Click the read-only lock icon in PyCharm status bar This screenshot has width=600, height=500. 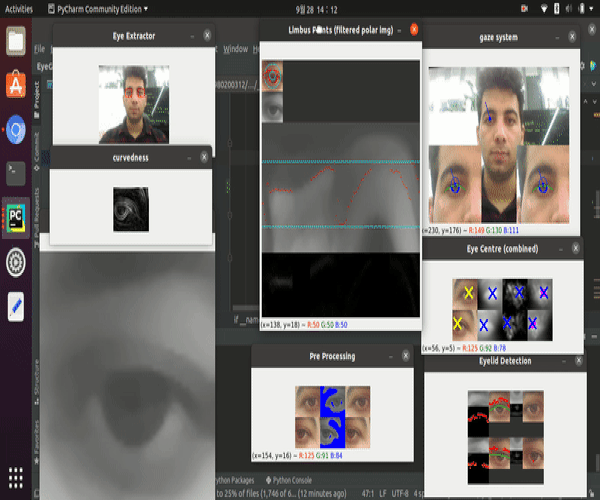pos(591,493)
